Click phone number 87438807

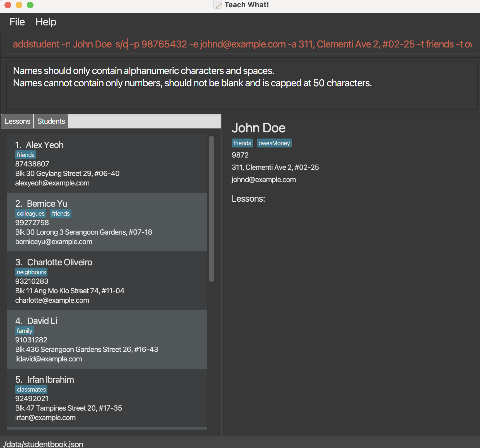pos(32,164)
